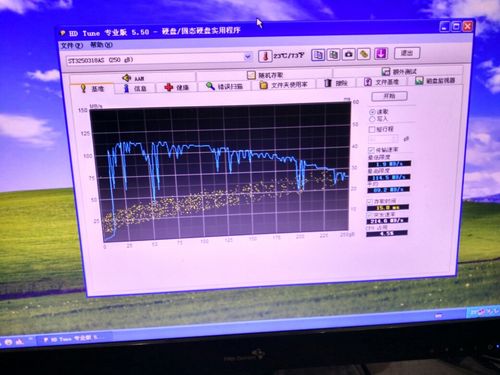The image size is (500, 375).
Task: Click the copy text to clipboard icon
Action: pos(318,55)
